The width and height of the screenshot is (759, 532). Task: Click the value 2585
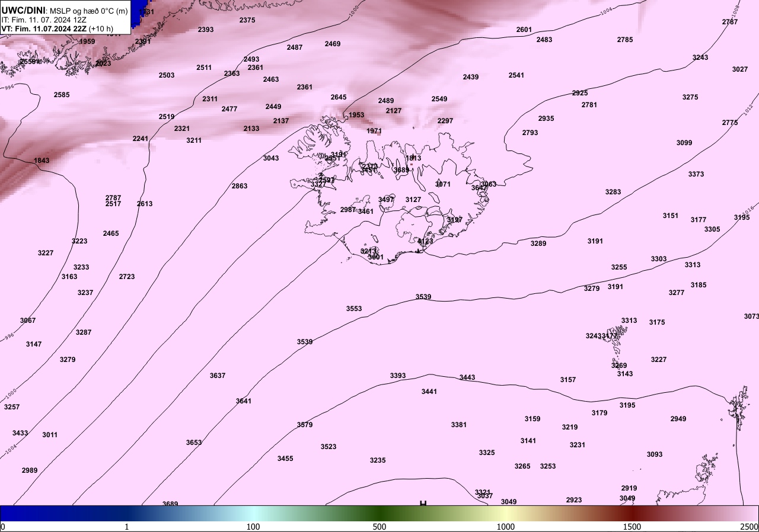pos(62,95)
